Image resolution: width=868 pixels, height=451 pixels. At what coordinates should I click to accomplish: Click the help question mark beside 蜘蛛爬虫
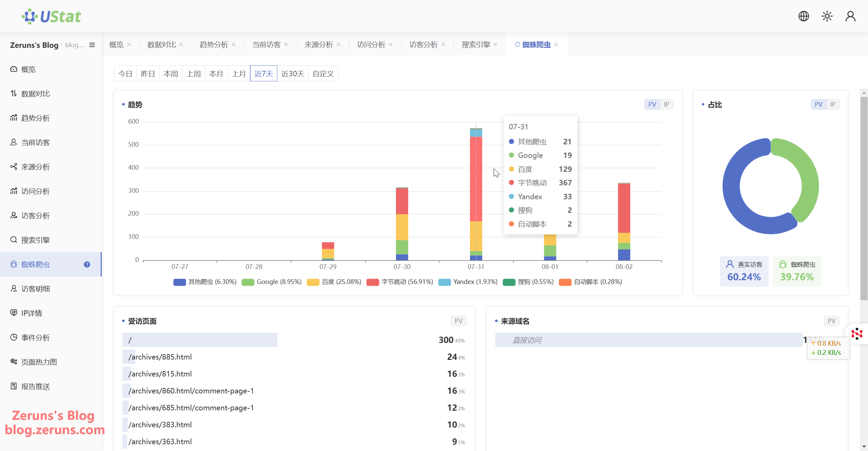[x=87, y=264]
